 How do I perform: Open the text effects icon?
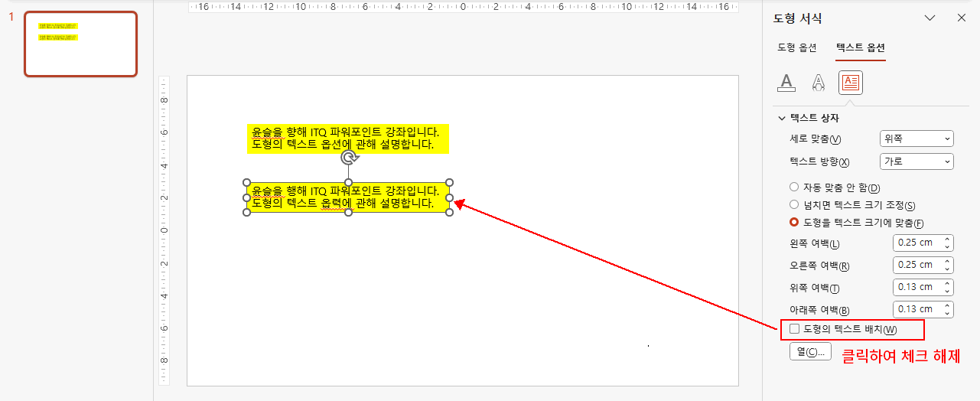[818, 82]
